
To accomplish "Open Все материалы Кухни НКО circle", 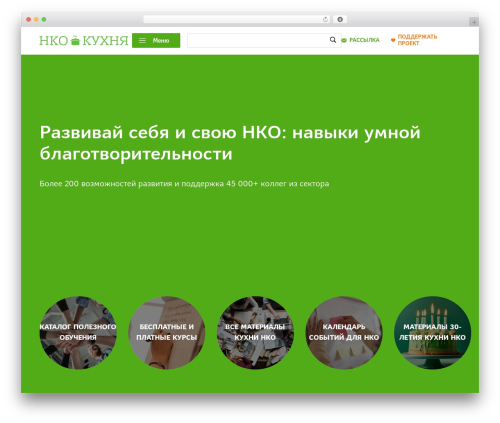I will 255,332.
